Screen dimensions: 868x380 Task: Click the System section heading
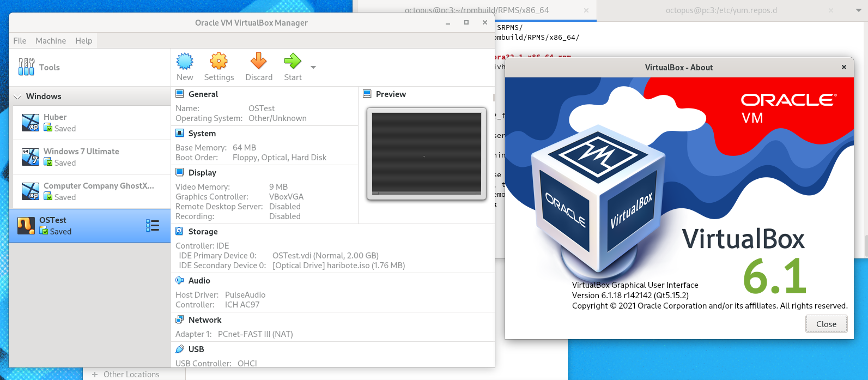202,134
